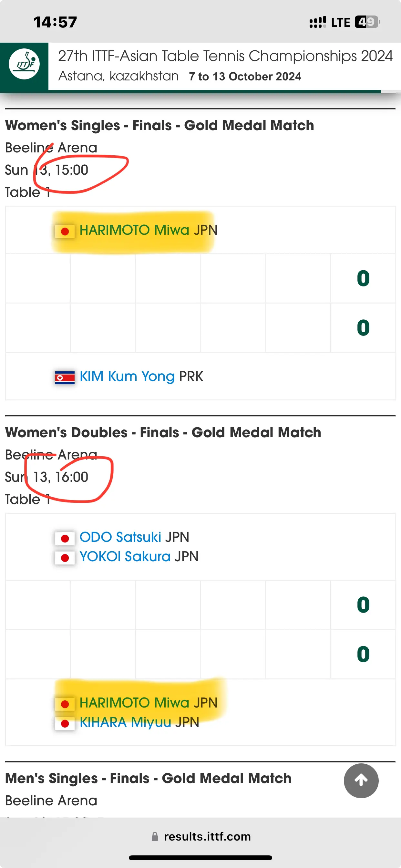
Task: Open KIM Kum Yong player profile
Action: click(x=127, y=377)
